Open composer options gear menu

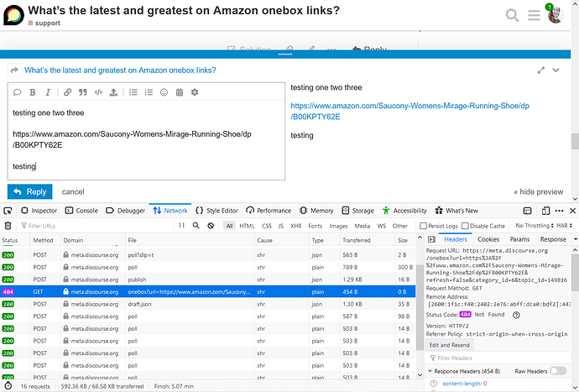[x=195, y=92]
